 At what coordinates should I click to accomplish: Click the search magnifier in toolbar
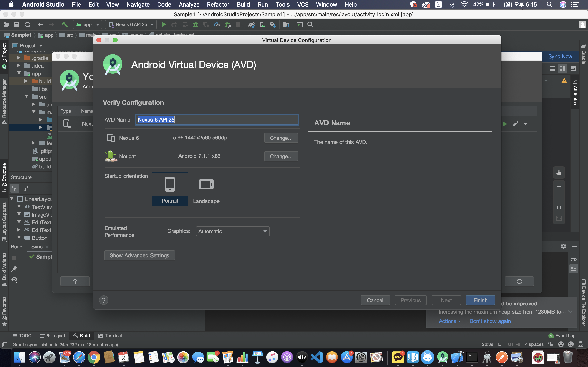(x=310, y=24)
